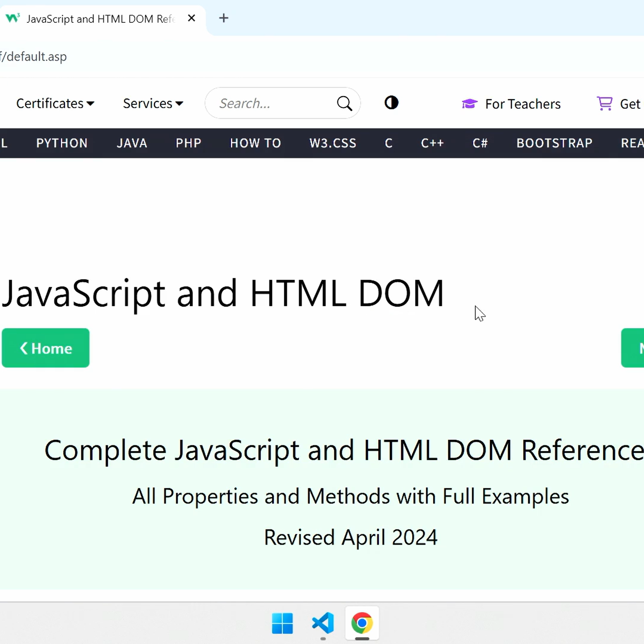Open the For Teachers link
Image resolution: width=644 pixels, height=644 pixels.
[522, 104]
